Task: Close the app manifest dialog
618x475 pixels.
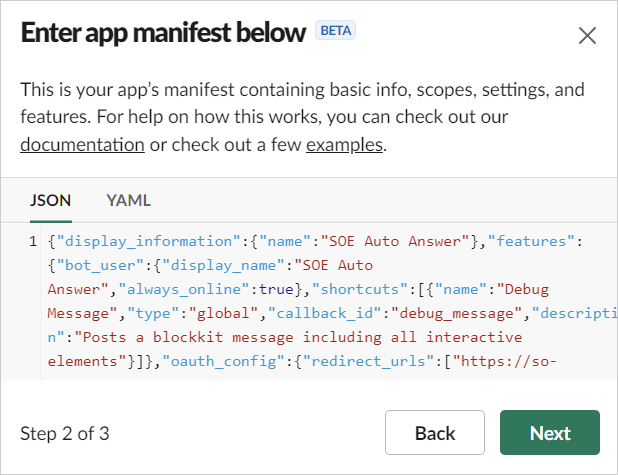Action: pyautogui.click(x=587, y=36)
